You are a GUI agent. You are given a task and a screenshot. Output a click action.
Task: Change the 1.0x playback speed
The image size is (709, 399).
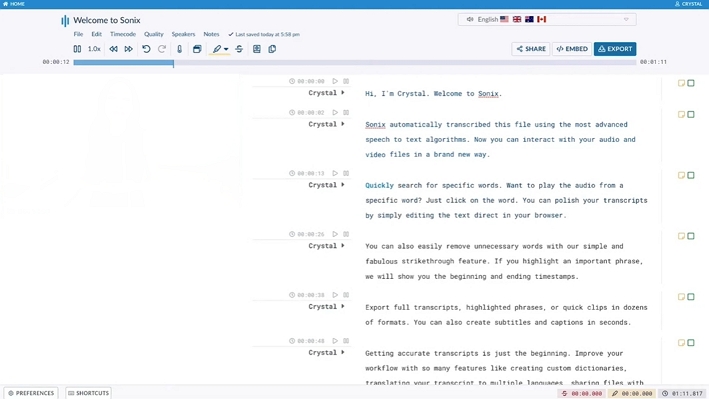point(94,49)
